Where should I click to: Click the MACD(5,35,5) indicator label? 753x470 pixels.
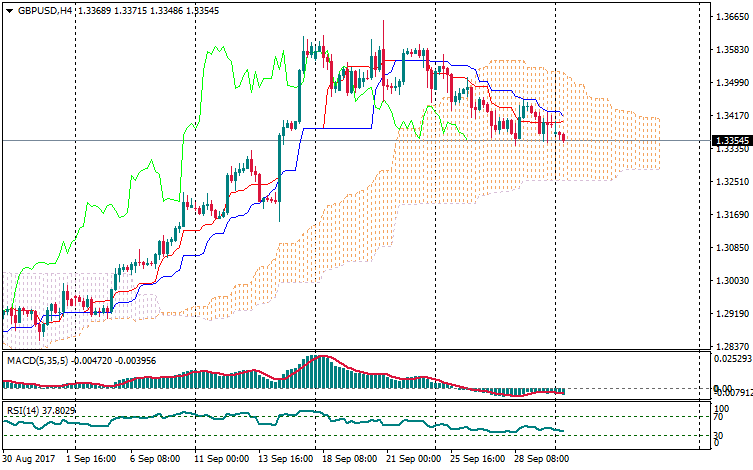37,360
